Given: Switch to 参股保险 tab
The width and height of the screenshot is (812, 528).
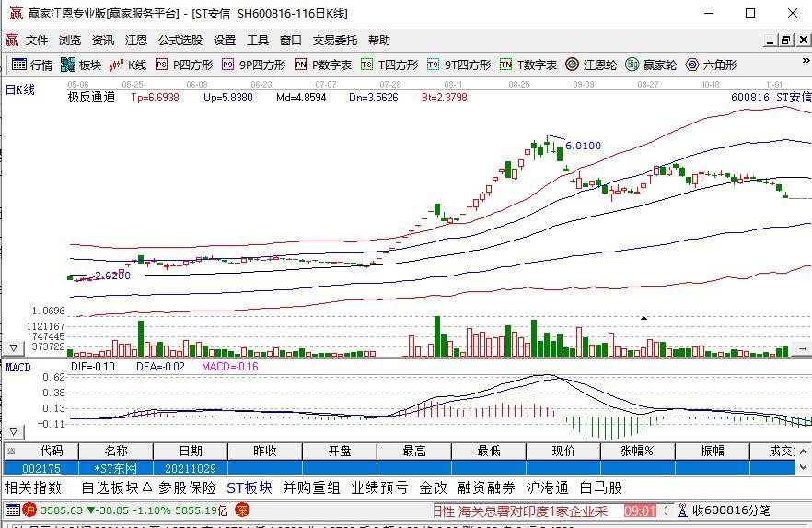Looking at the screenshot, I should coord(188,487).
